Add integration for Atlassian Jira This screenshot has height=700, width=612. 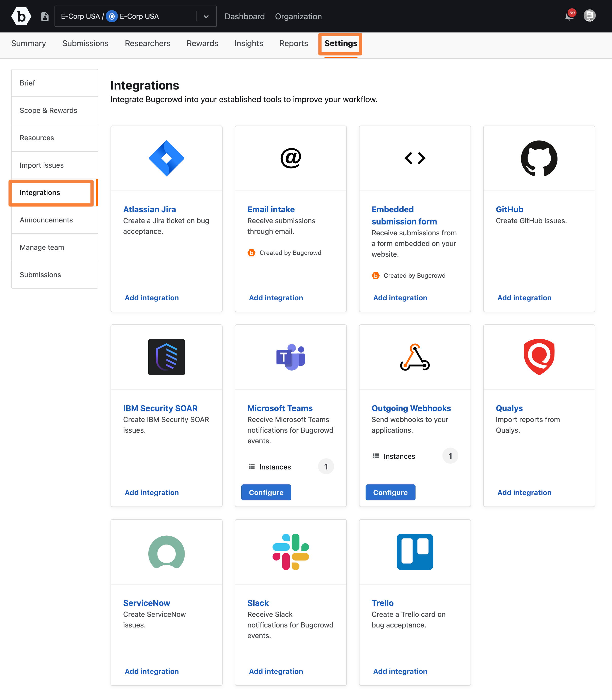click(152, 298)
